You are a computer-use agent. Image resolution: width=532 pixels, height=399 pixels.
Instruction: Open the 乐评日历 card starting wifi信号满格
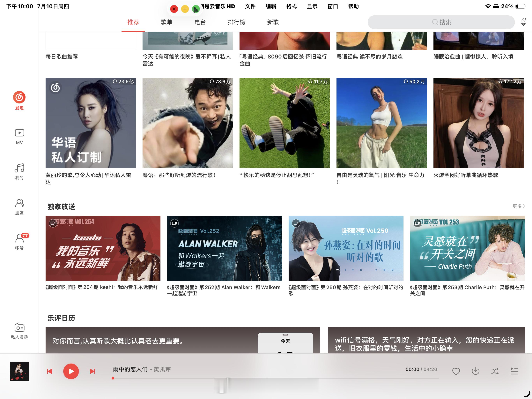click(426, 340)
